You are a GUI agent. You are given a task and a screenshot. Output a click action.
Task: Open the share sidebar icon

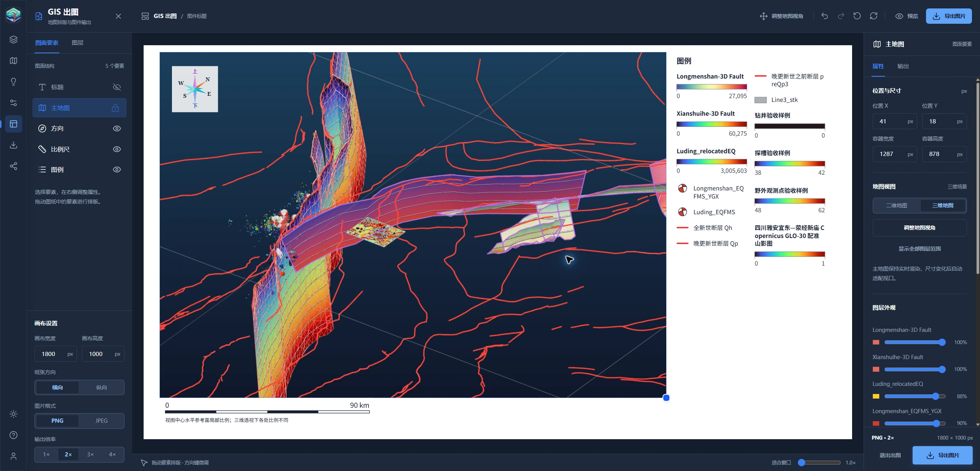pos(13,166)
